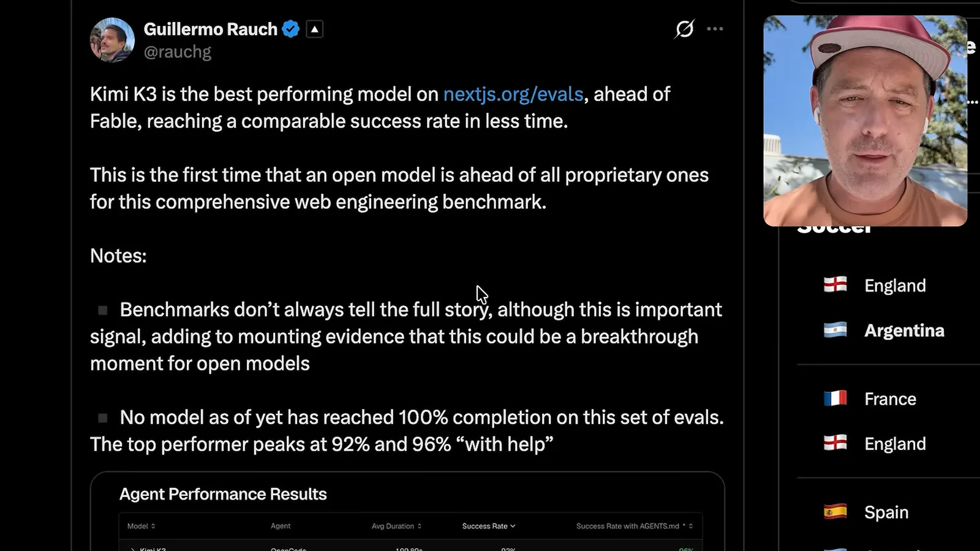
Task: Click the England flag icon above Argentina
Action: pyautogui.click(x=835, y=285)
